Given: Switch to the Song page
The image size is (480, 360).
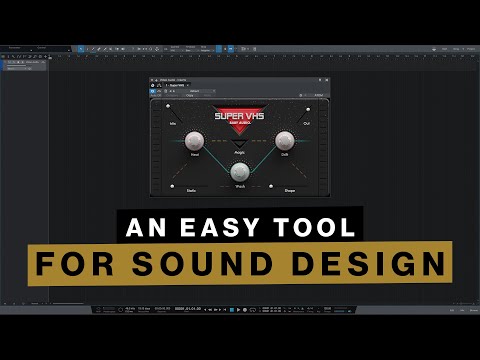Looking at the screenshot, I should pyautogui.click(x=456, y=49).
